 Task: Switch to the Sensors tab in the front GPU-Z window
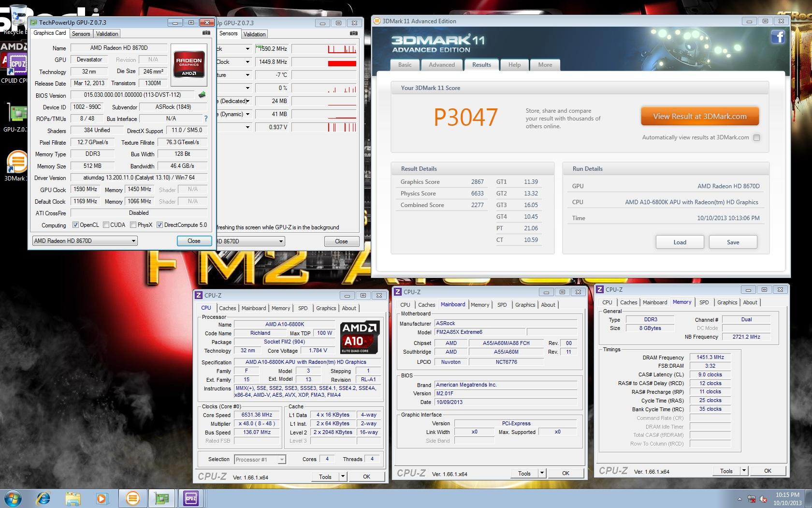81,34
